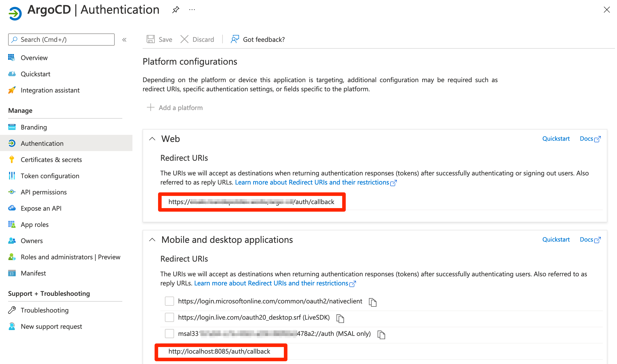
Task: Collapse Mobile and desktop applications section
Action: (152, 240)
